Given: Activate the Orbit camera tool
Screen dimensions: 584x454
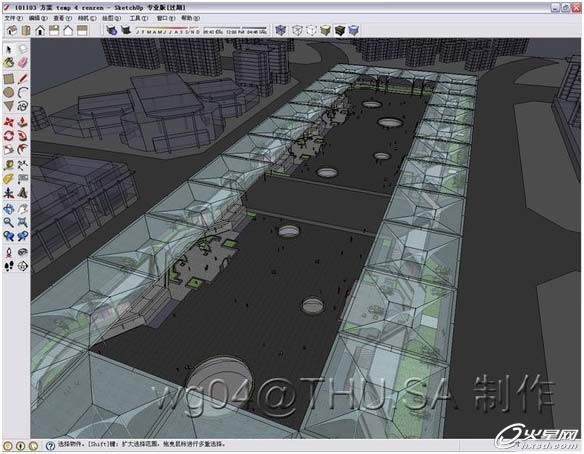Looking at the screenshot, I should pos(9,209).
